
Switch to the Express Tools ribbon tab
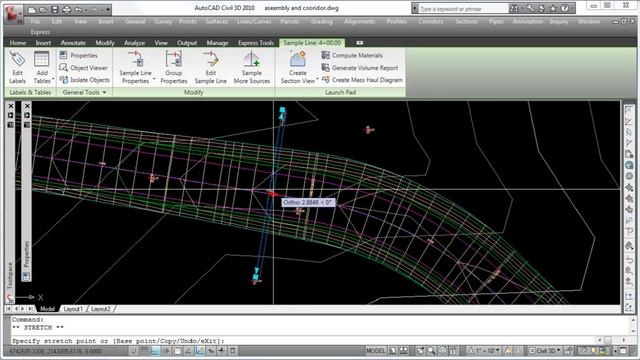(x=256, y=43)
